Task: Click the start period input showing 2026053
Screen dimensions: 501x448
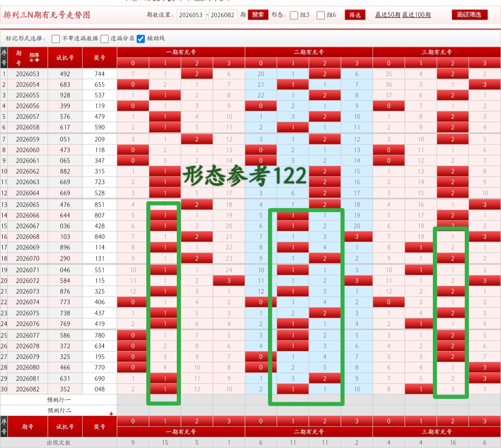Action: click(x=191, y=14)
